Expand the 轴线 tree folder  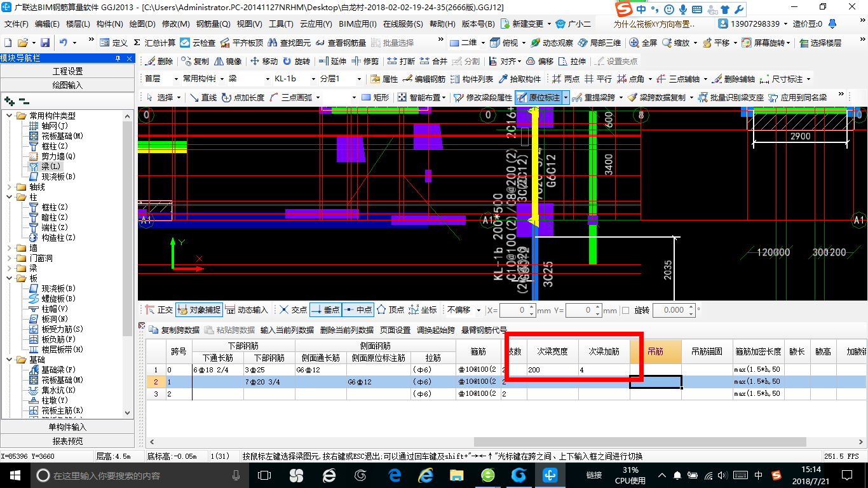pos(9,187)
